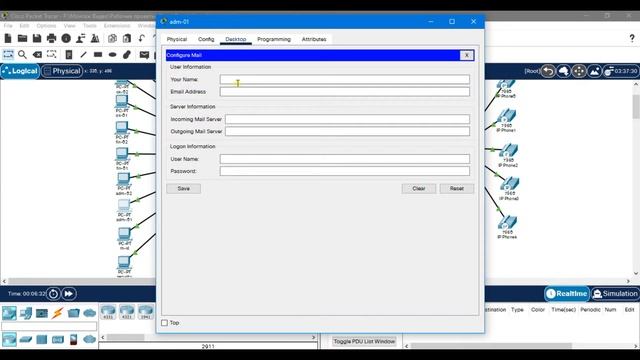This screenshot has height=360, width=640.
Task: Close the Configure Mail panel
Action: tap(467, 55)
